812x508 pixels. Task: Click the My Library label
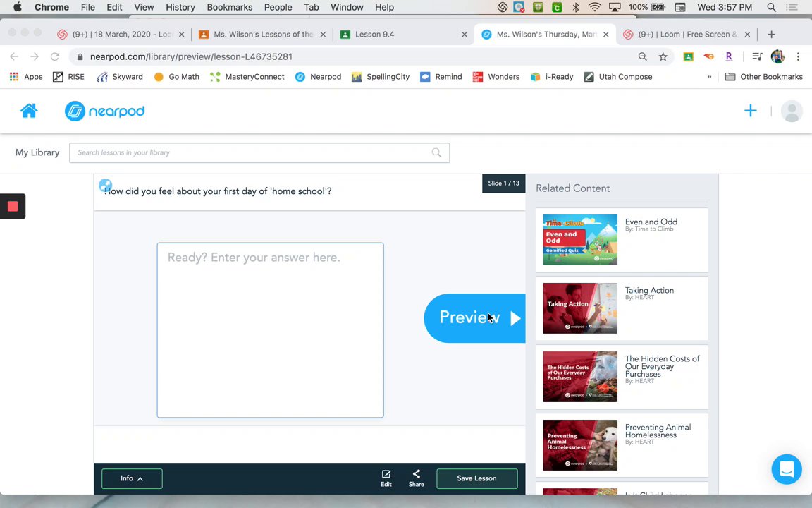pyautogui.click(x=37, y=152)
